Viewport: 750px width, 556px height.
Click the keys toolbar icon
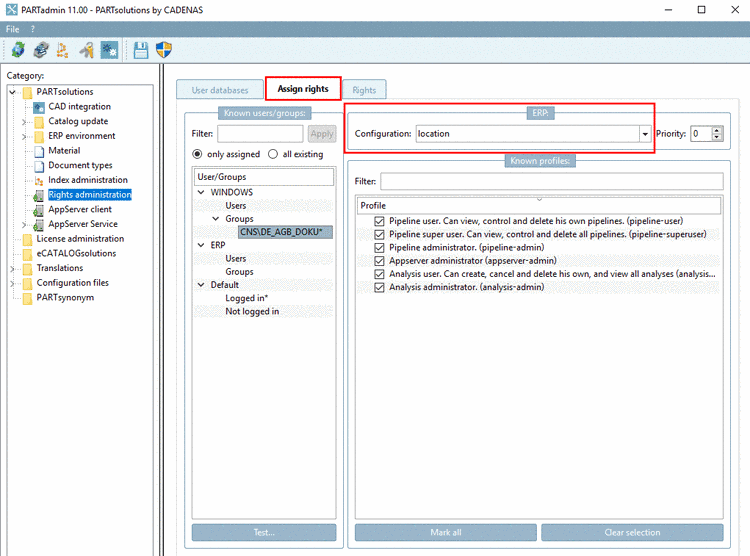coord(87,50)
